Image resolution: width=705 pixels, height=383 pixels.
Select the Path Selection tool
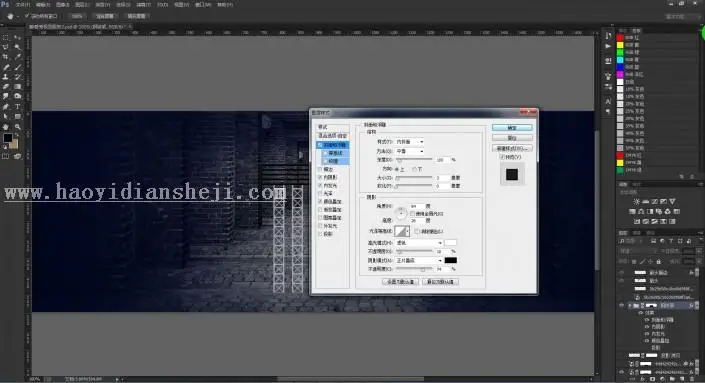[5, 116]
